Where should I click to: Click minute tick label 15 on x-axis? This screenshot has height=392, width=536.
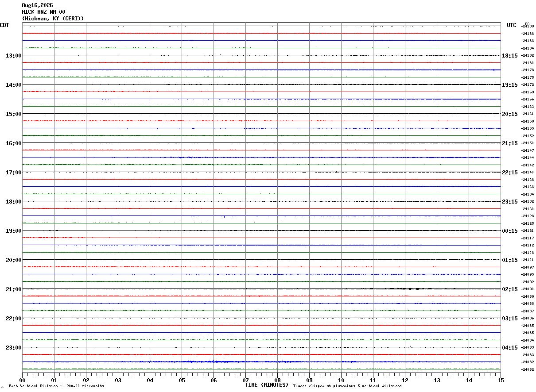click(501, 380)
